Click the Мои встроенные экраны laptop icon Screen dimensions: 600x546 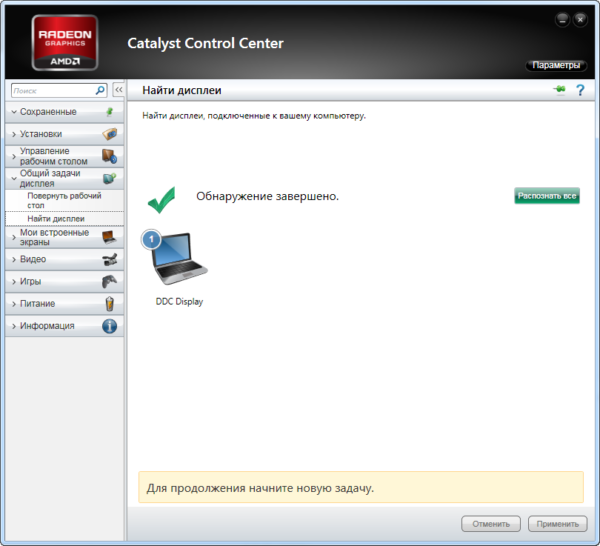[109, 237]
